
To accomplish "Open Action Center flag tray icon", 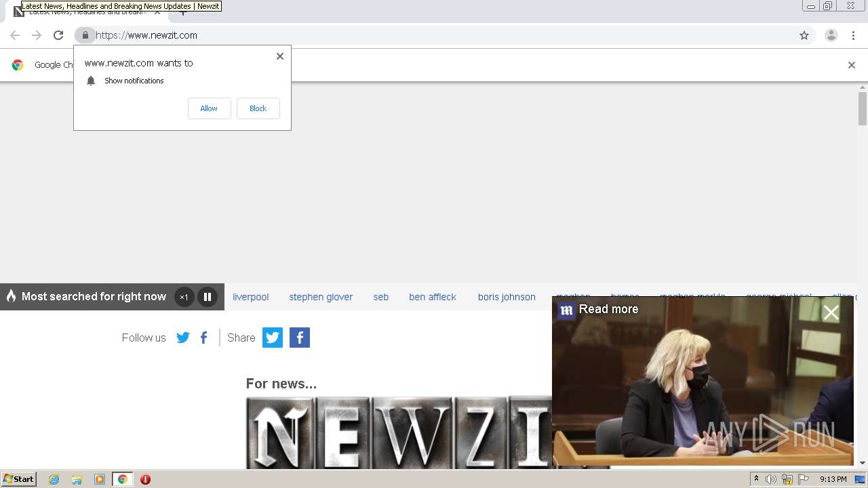I will pos(804,479).
